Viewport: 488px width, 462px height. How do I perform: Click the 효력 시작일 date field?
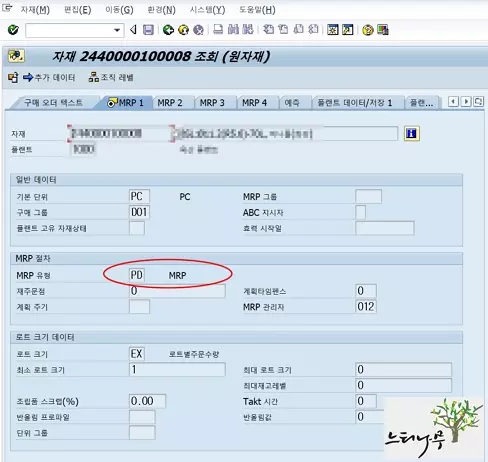pyautogui.click(x=385, y=228)
